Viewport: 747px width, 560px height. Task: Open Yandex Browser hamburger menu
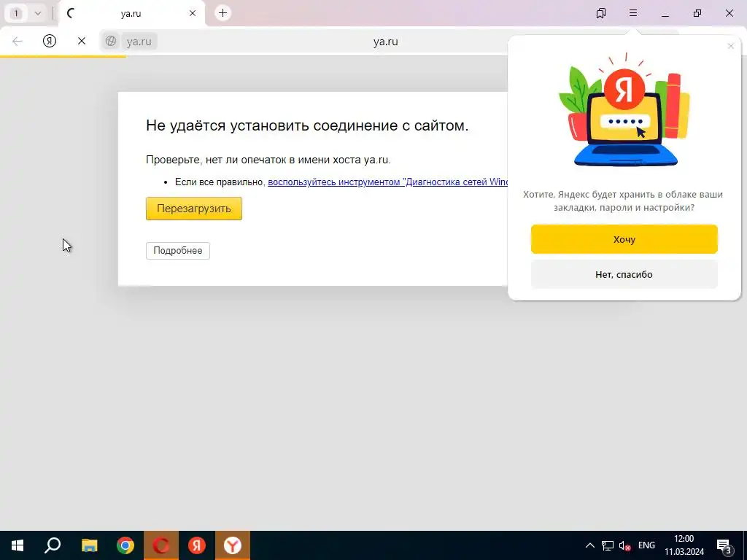pyautogui.click(x=633, y=13)
